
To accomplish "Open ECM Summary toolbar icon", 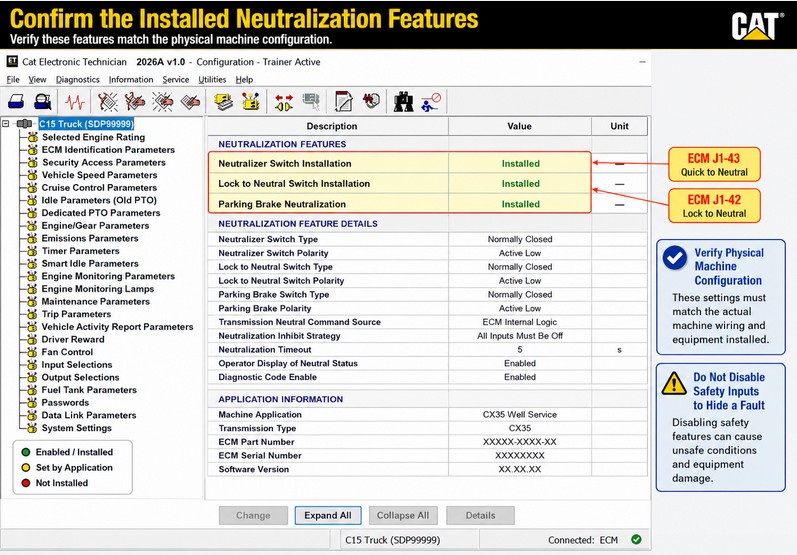I will [223, 102].
